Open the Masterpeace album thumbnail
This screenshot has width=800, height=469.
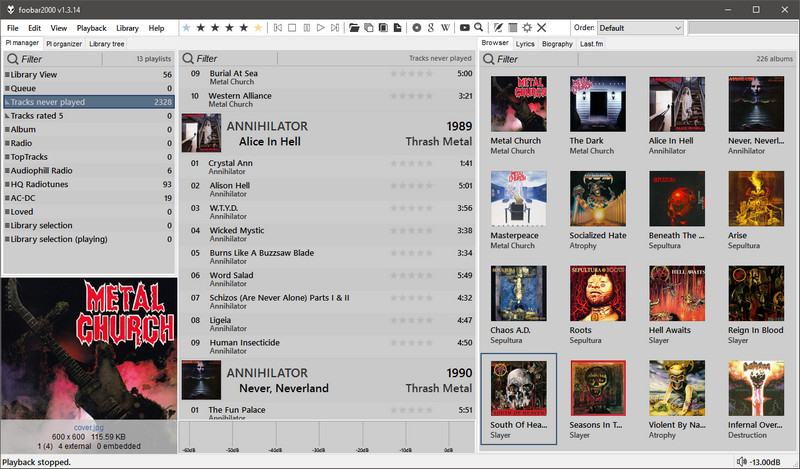pos(518,199)
